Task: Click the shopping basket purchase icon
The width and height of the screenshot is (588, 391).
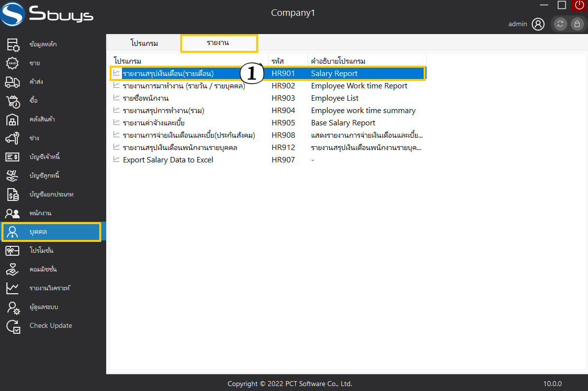Action: [13, 101]
